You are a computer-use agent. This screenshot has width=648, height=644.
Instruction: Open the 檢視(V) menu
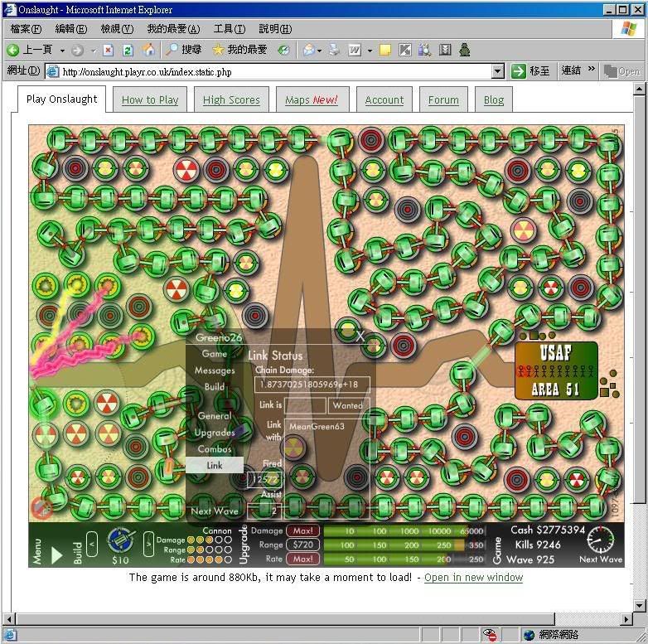coord(117,28)
